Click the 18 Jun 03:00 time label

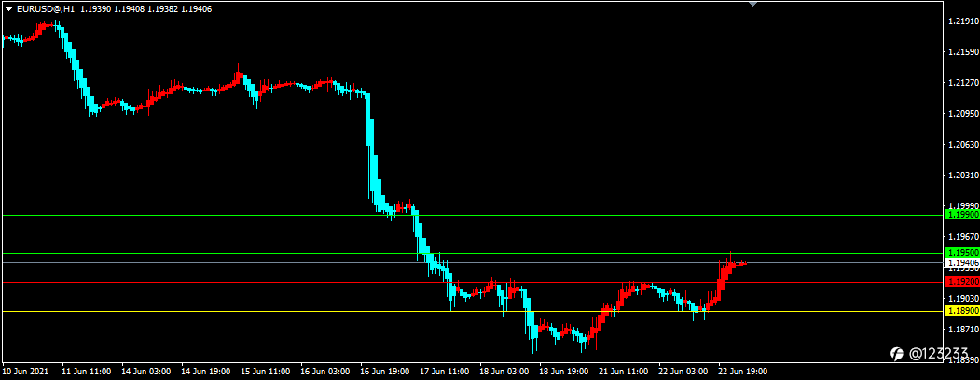coord(504,372)
